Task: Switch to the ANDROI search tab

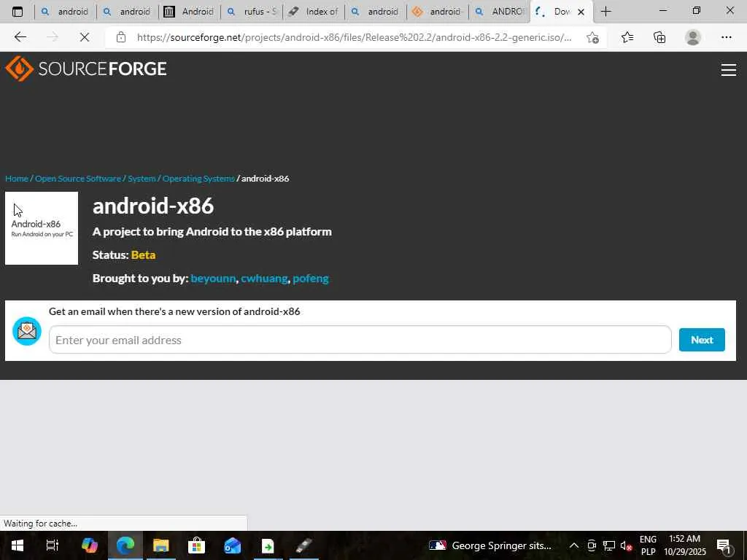Action: [499, 12]
